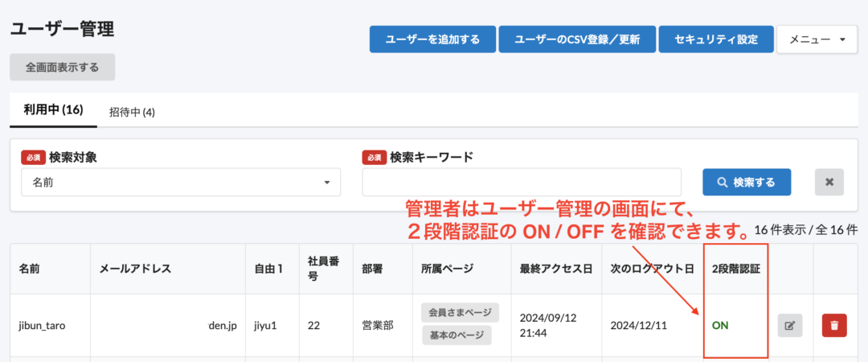Click the magnifier 検索する search button

coord(746,182)
